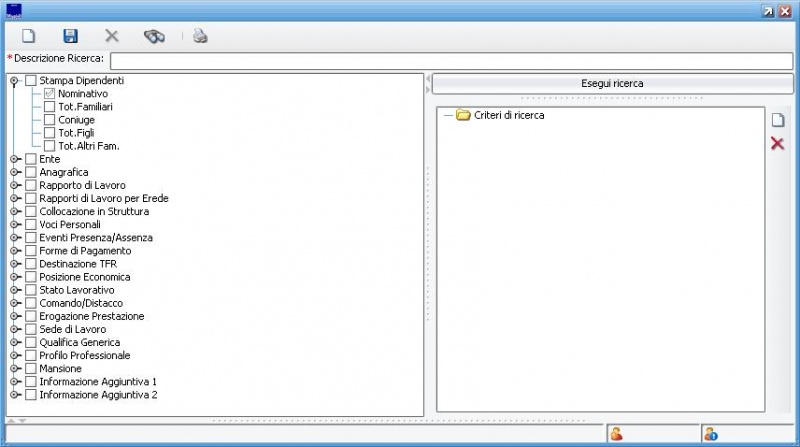
Task: Select the Posizione Economica tree item
Action: [x=85, y=277]
